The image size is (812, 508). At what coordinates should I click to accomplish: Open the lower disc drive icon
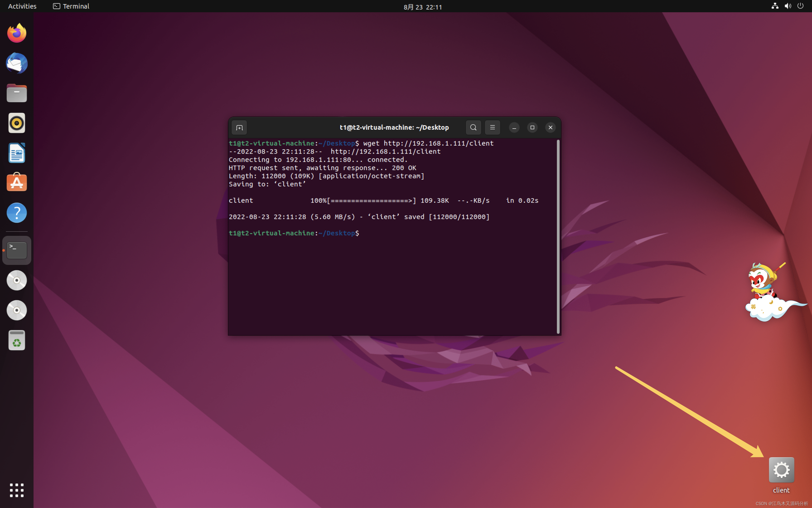point(17,310)
